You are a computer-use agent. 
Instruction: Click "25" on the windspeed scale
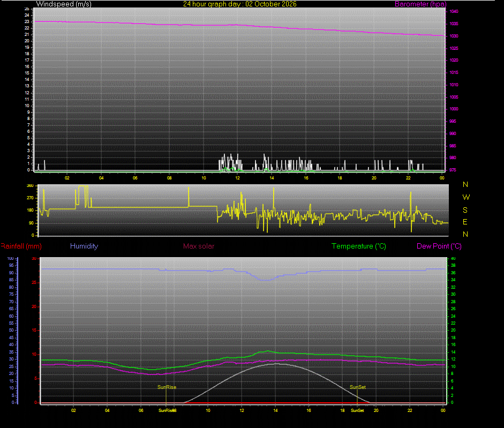click(x=27, y=9)
